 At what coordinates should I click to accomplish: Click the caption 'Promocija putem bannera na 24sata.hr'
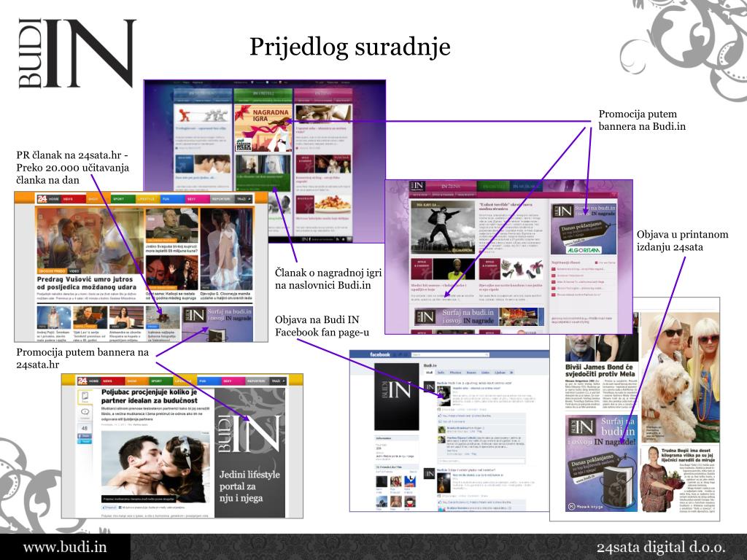(82, 358)
